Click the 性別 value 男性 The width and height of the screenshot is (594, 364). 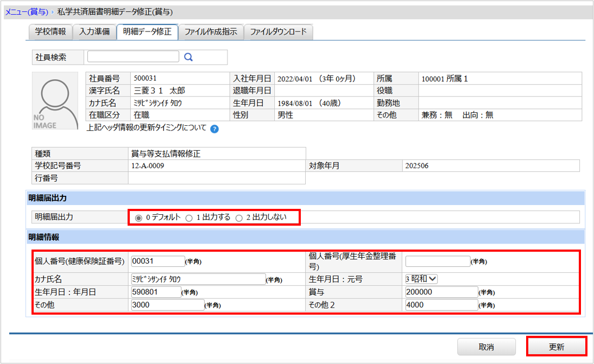coord(285,115)
